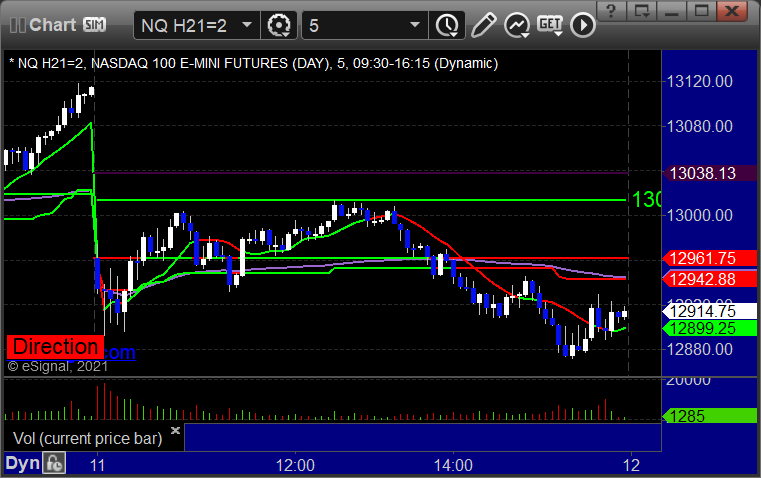Click the play replay button icon
The height and width of the screenshot is (478, 761).
click(x=582, y=25)
